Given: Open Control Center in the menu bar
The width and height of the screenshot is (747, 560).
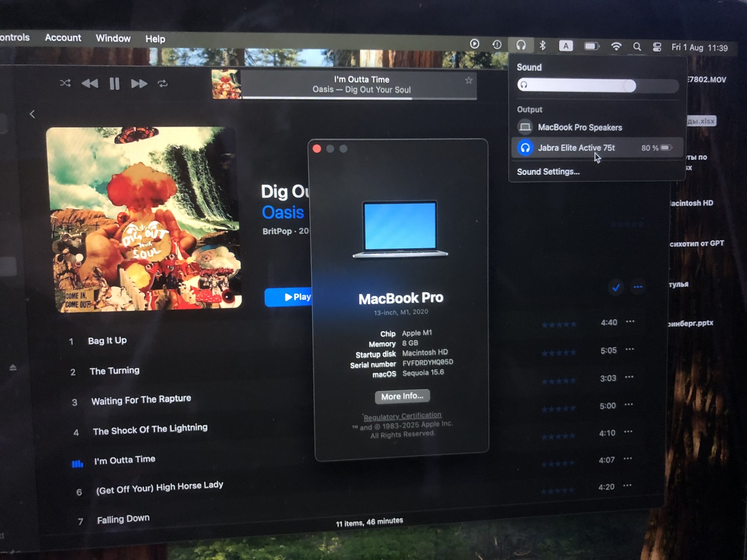Looking at the screenshot, I should coord(657,47).
